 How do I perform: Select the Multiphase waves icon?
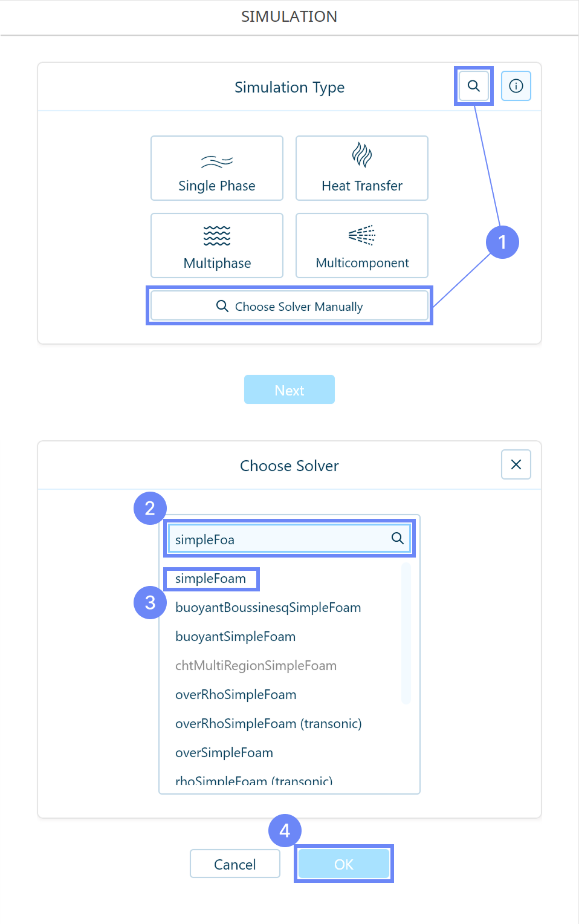(x=216, y=236)
